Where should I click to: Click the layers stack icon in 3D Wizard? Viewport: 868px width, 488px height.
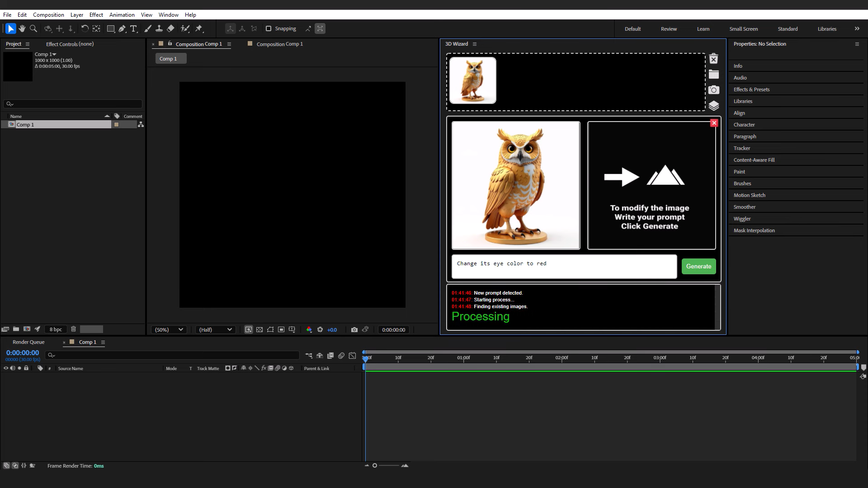pyautogui.click(x=713, y=105)
